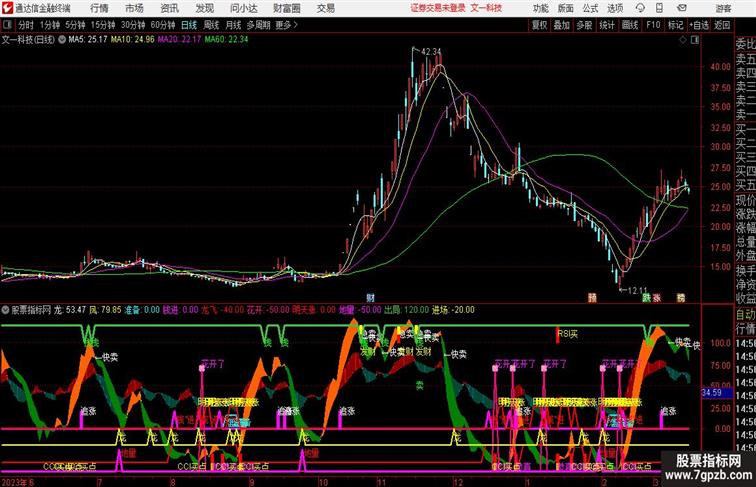Open the 行情 menu
This screenshot has width=756, height=487.
(99, 8)
